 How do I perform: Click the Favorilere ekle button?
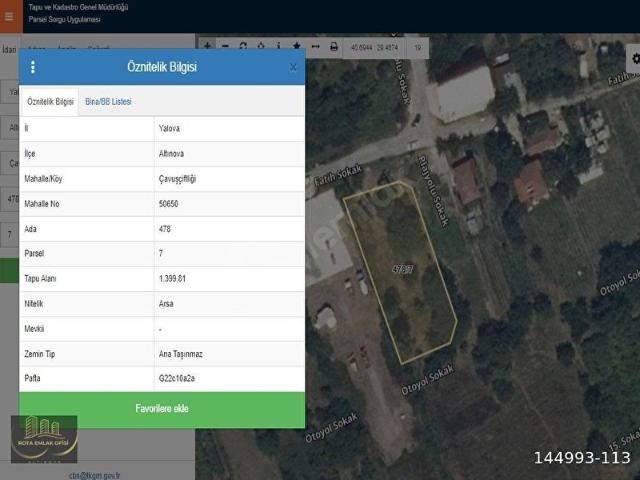[162, 409]
